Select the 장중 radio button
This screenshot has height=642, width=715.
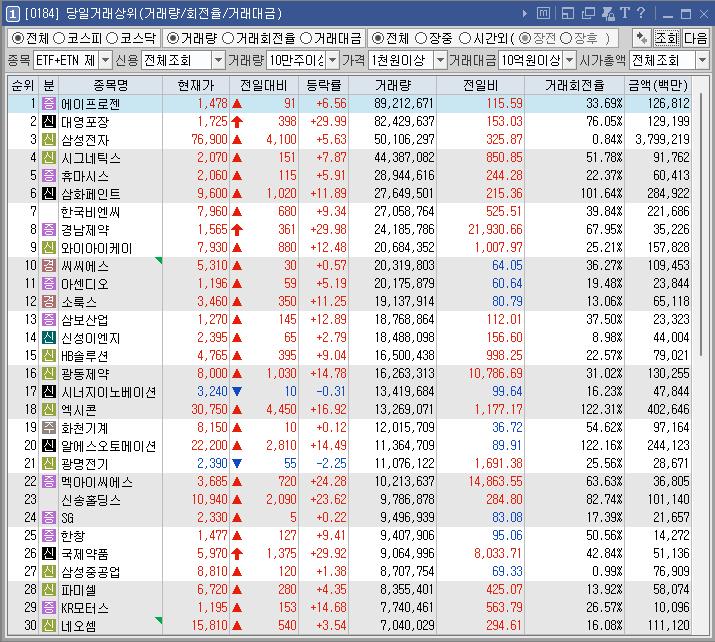coord(421,38)
